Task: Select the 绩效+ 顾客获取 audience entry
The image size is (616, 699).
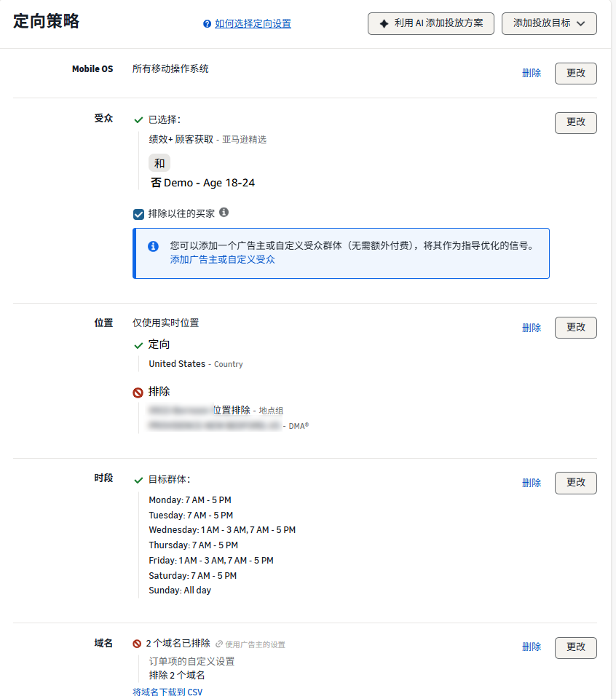Action: tap(208, 140)
